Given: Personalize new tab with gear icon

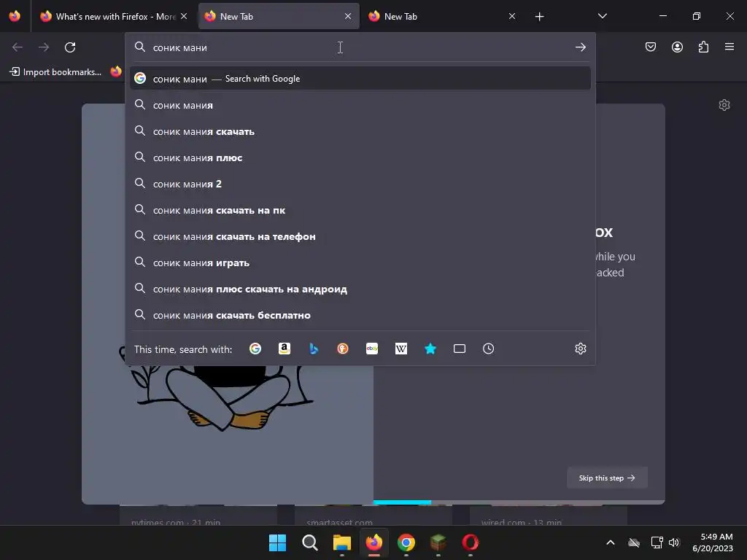Looking at the screenshot, I should coord(724,105).
